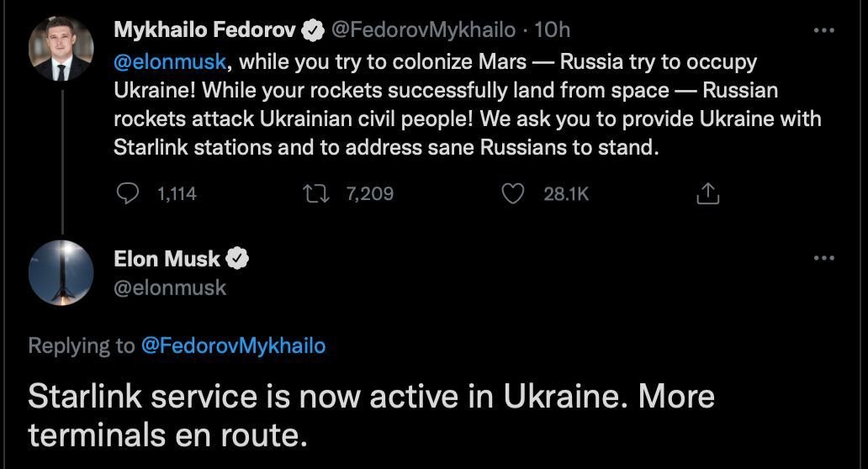Click verified badge next to Mykhailo Fedorov
868x469 pixels.
point(314,30)
